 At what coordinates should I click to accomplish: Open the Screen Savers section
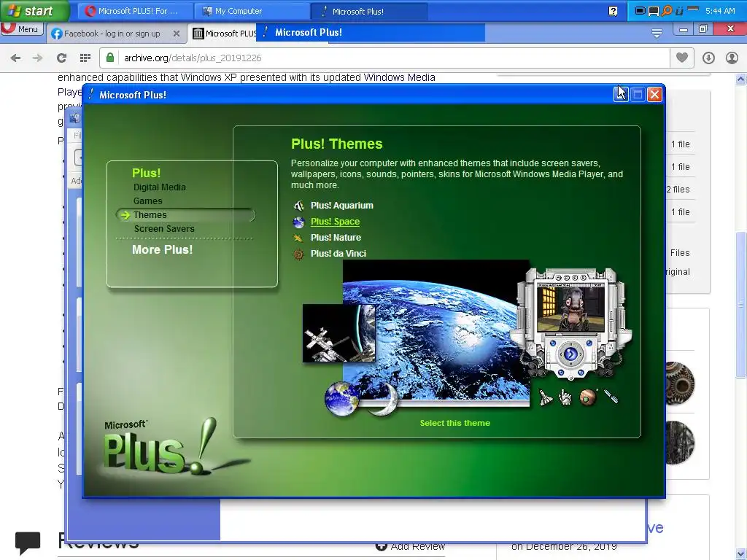coord(164,228)
